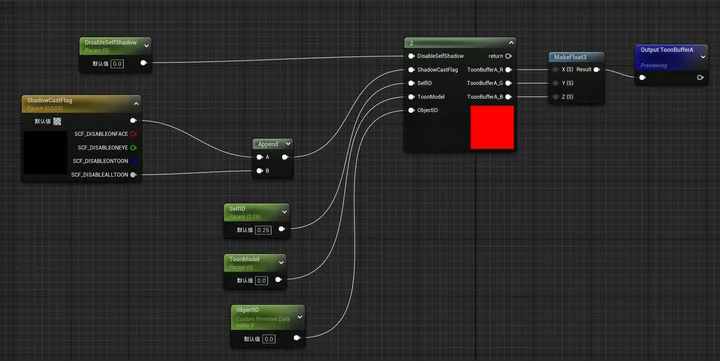Image resolution: width=720 pixels, height=361 pixels.
Task: Collapse the ShadowCastFlag node with its chevron
Action: [x=136, y=104]
